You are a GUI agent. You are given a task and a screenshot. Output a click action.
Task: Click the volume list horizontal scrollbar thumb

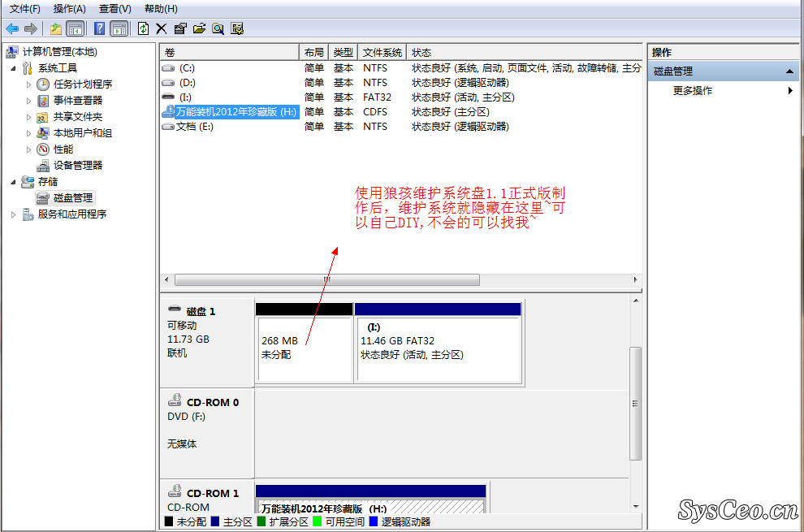327,279
